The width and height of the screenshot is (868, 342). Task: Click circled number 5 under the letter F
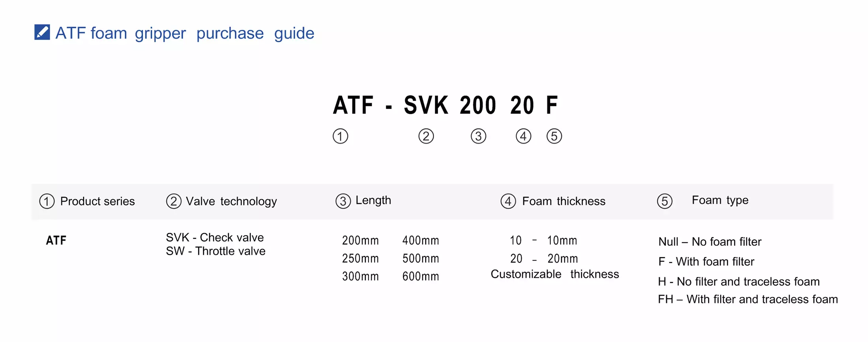[x=554, y=136]
